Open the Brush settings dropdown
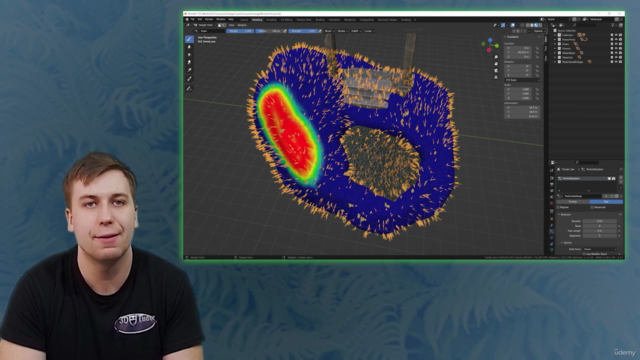The image size is (640, 360). pos(329,31)
